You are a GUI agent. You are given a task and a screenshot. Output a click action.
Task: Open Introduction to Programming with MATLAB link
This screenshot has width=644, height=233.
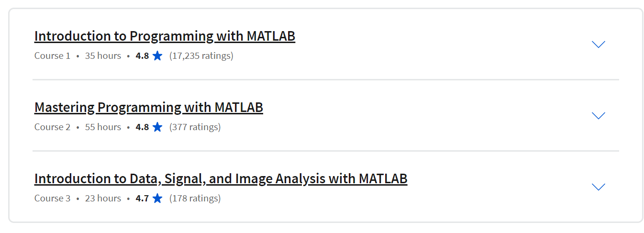(x=165, y=36)
